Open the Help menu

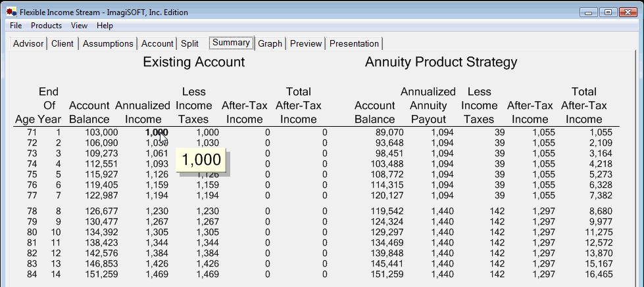click(x=105, y=26)
